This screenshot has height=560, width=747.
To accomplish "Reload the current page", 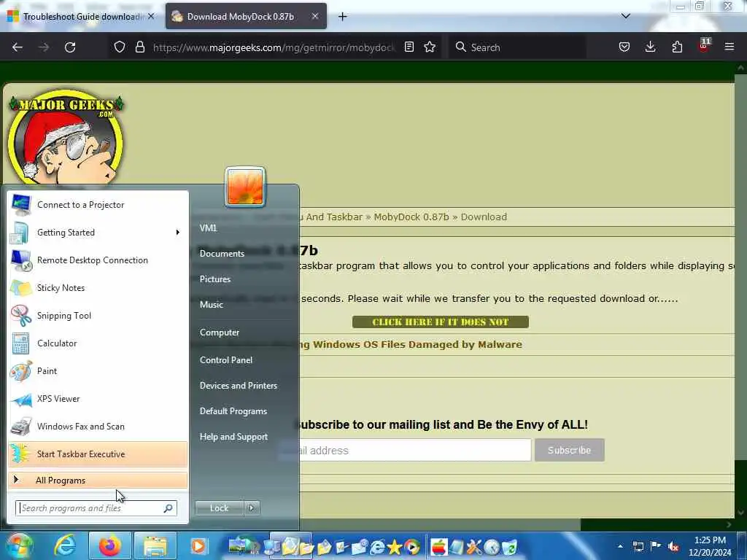I will click(70, 47).
